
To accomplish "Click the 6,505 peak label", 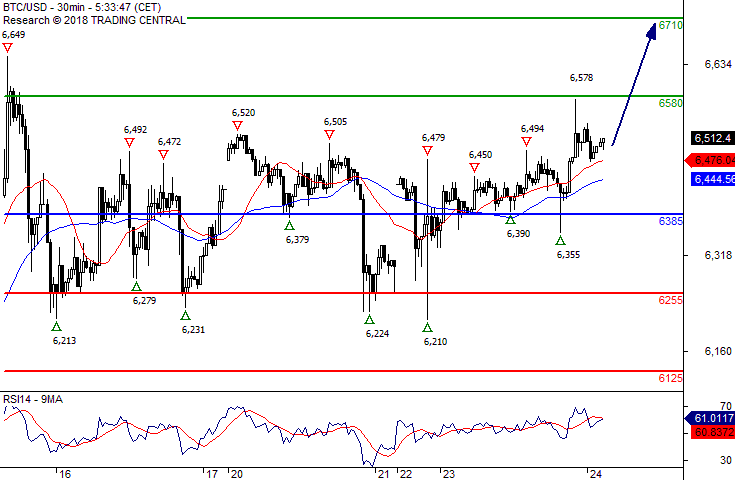I will coord(335,122).
